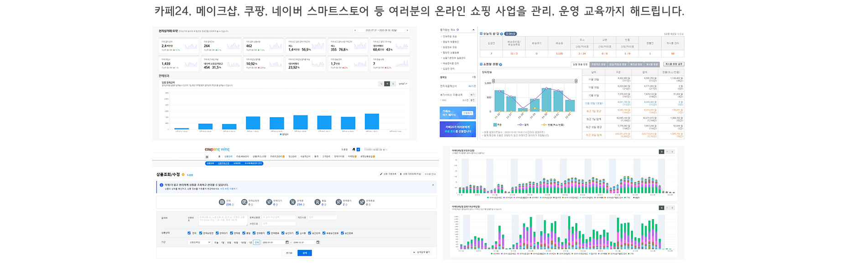The image size is (868, 268).
Task: Click the 매뉴얼 badge beside 오늘의 할 일
Action: coord(510,34)
